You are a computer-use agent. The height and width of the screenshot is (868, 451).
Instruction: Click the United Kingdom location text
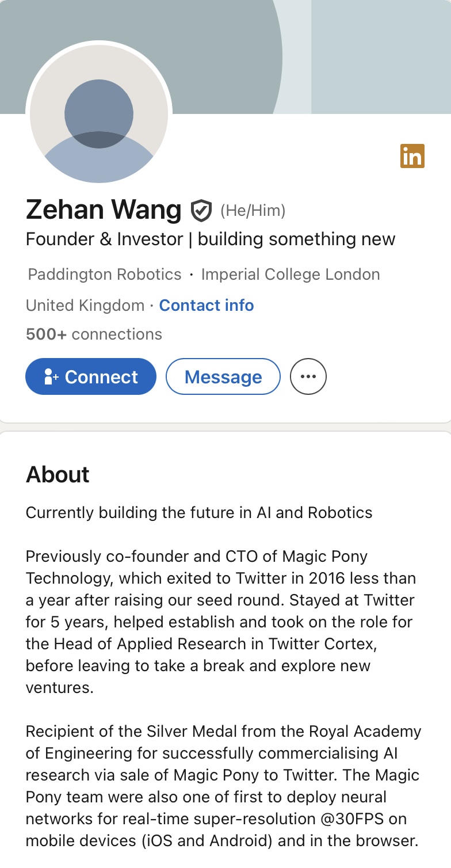pos(85,305)
